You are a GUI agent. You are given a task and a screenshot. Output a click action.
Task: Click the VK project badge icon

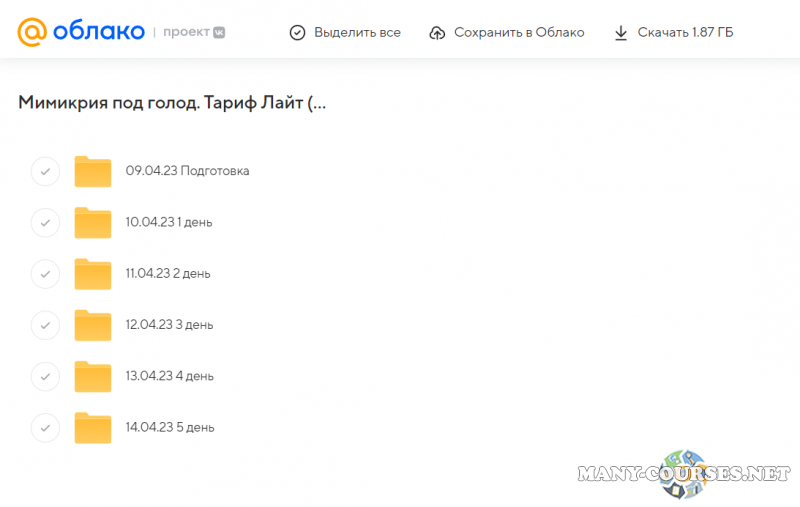(218, 32)
